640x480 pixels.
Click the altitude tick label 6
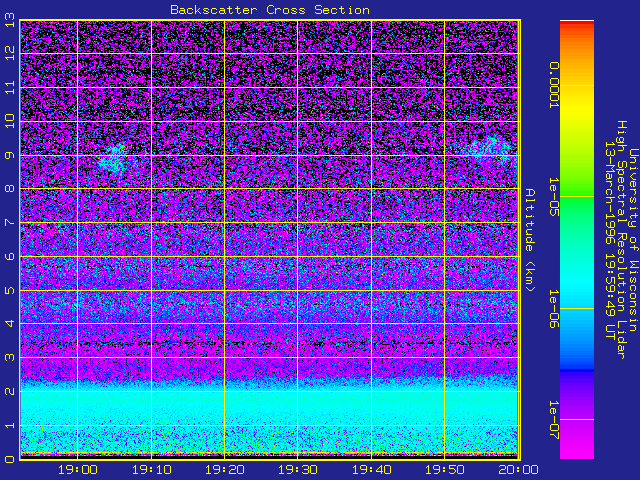point(10,256)
